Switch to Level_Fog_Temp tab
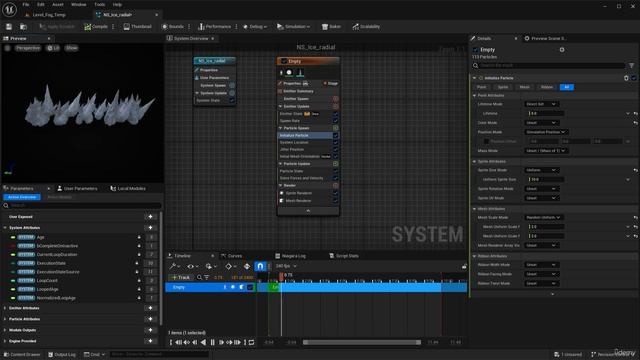Image resolution: width=640 pixels, height=360 pixels. coord(49,15)
